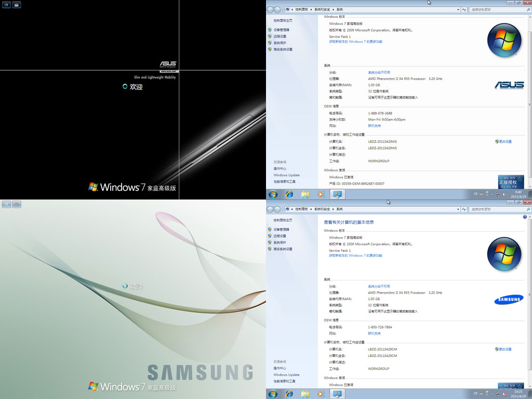Click the volume speaker icon in the ASUS tray

(x=504, y=194)
